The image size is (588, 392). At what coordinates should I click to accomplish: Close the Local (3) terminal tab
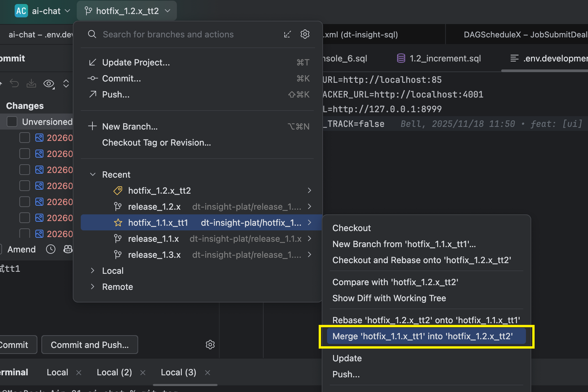(x=208, y=373)
